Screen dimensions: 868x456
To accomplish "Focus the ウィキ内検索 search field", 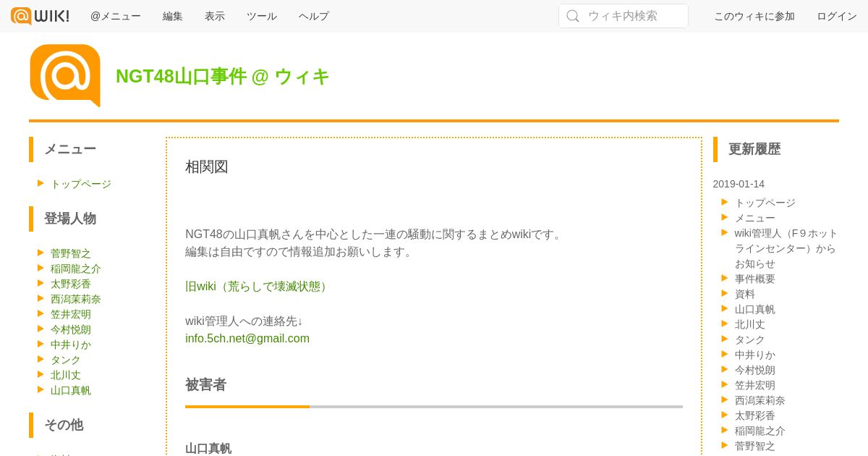I will pos(624,16).
